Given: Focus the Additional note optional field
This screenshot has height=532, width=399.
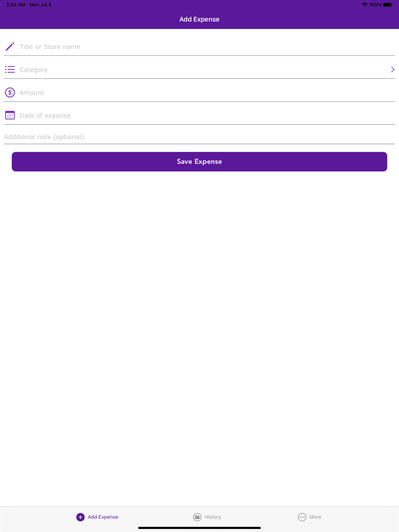Looking at the screenshot, I should 199,137.
